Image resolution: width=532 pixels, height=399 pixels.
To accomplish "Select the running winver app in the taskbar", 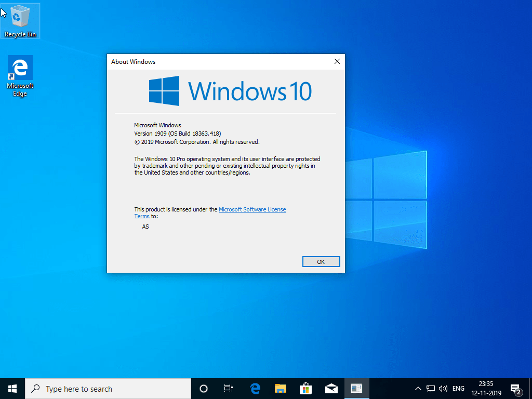I will pos(356,389).
